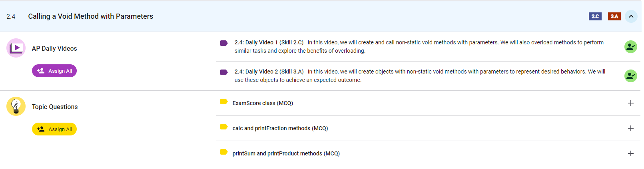Click the Topic Questions lightbulb icon

(16, 106)
